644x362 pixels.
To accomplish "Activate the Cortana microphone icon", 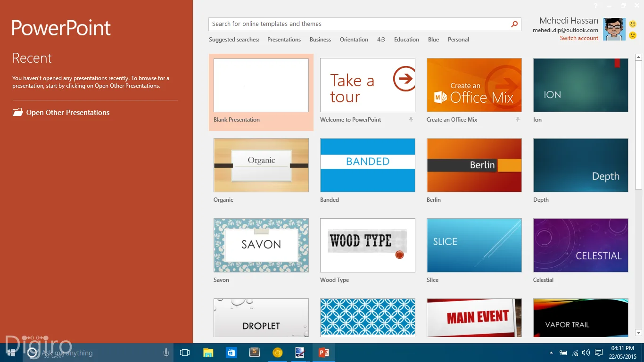I will tap(166, 353).
